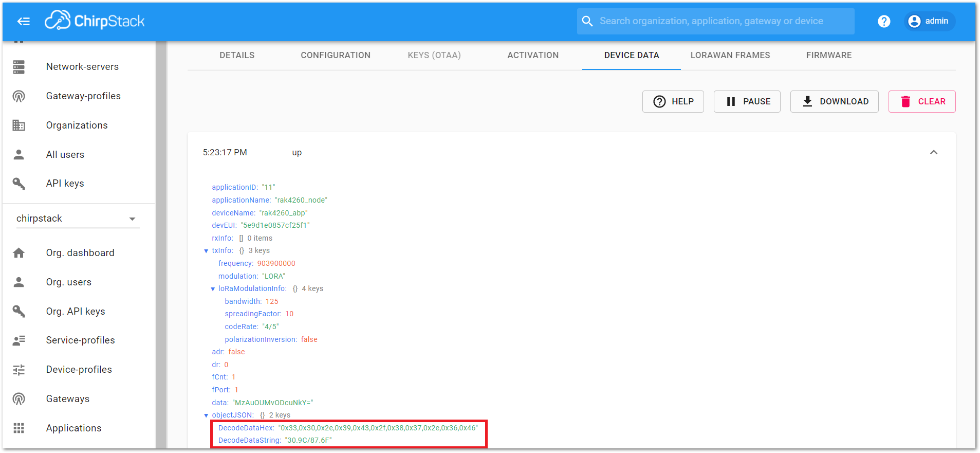
Task: Click the data value "MzAuOUMvODcuNkY="
Action: (273, 403)
